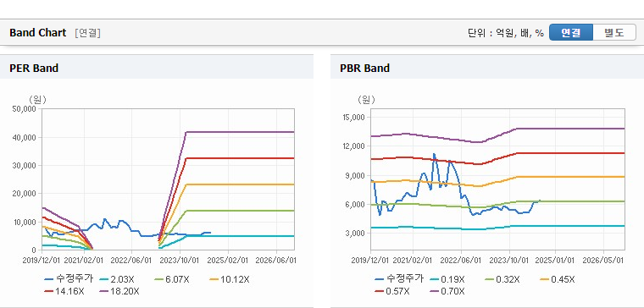Click the PBR Band panel title
Viewport: 644px width, 308px height.
pyautogui.click(x=364, y=68)
